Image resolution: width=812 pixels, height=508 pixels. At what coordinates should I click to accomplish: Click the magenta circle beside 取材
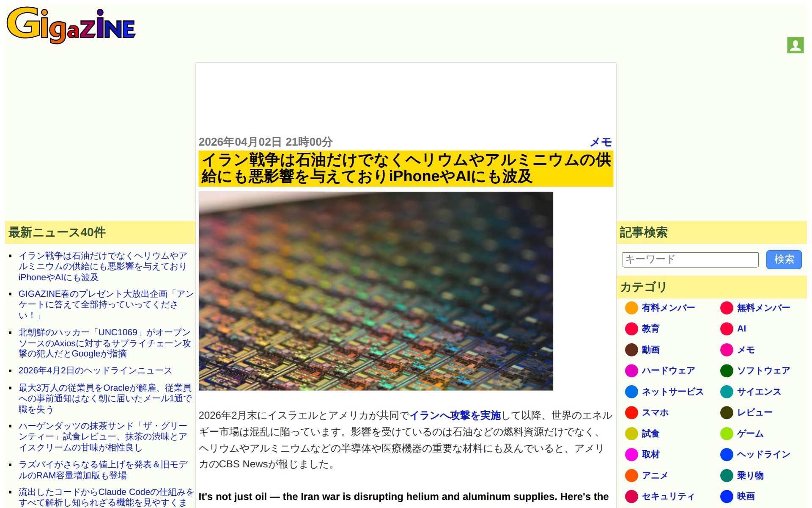pos(631,454)
